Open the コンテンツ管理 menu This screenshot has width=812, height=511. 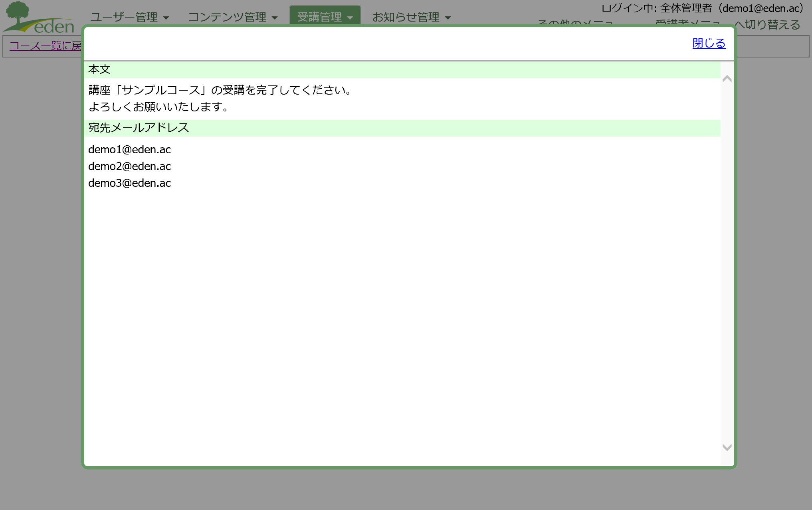click(x=227, y=17)
